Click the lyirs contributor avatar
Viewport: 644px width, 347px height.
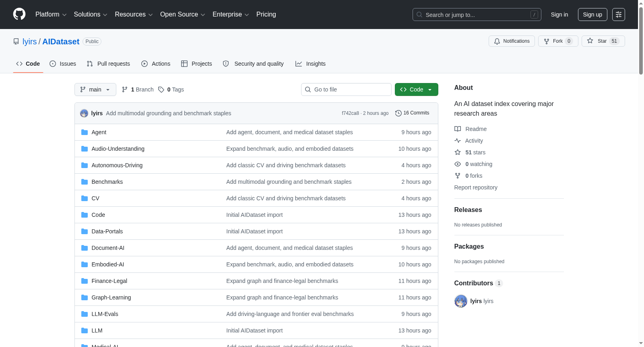(461, 301)
